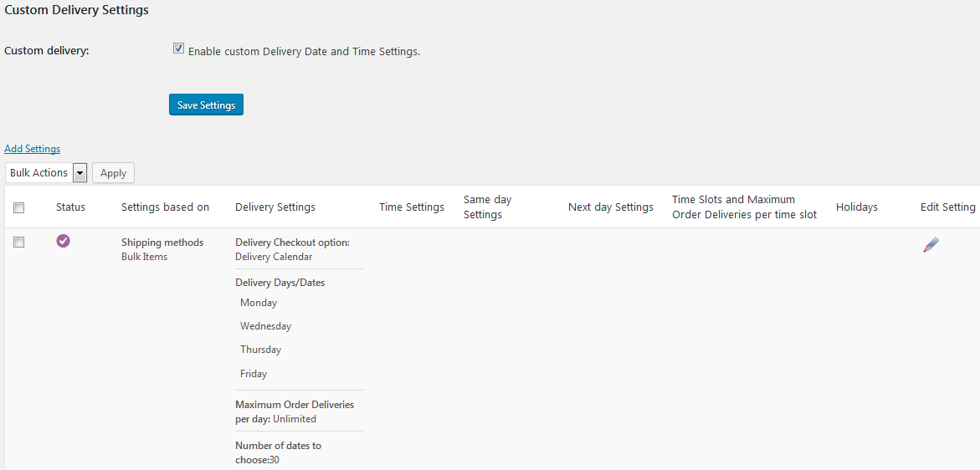Click the Holidays column header
The height and width of the screenshot is (470, 980).
(x=856, y=207)
